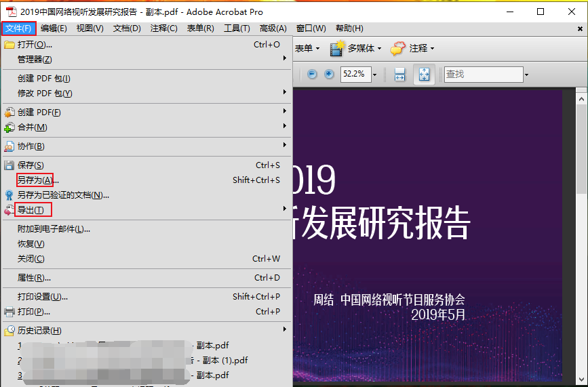Screen dimensions: 588x387
Task: Close the document with menu-bar x
Action: pyautogui.click(x=581, y=29)
